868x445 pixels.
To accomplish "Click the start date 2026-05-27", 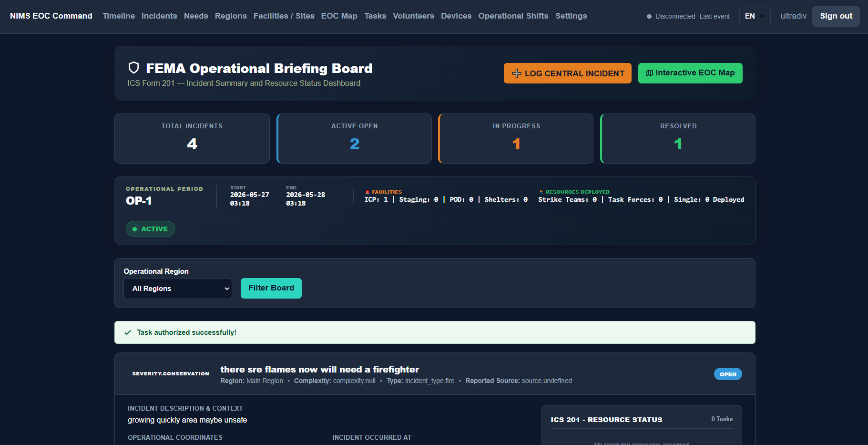I will [x=249, y=195].
